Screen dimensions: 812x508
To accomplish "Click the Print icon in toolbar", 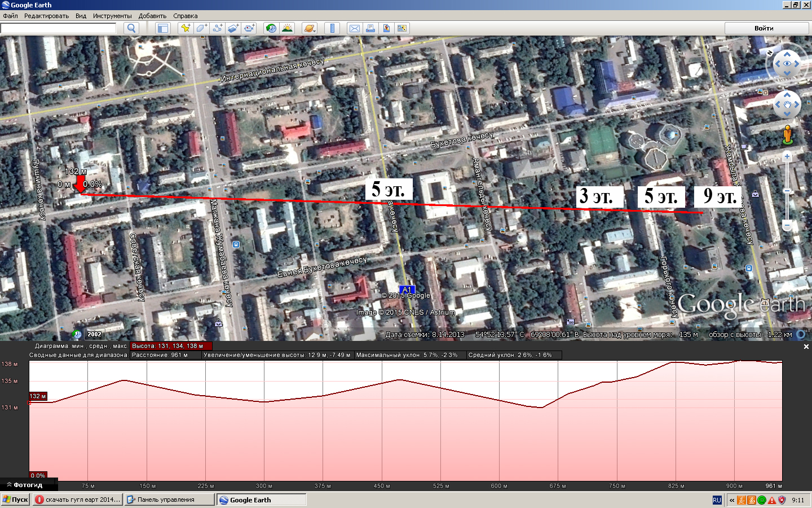I will (x=370, y=28).
